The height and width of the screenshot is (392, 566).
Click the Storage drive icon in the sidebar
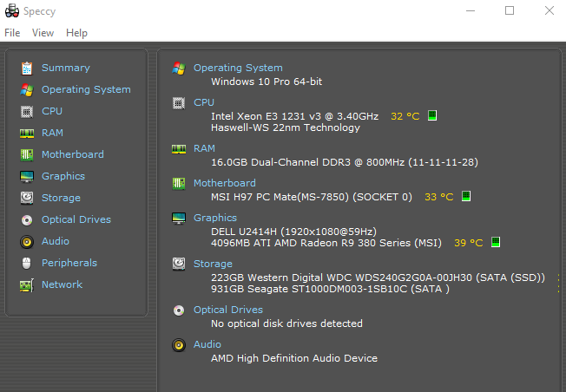click(x=26, y=198)
